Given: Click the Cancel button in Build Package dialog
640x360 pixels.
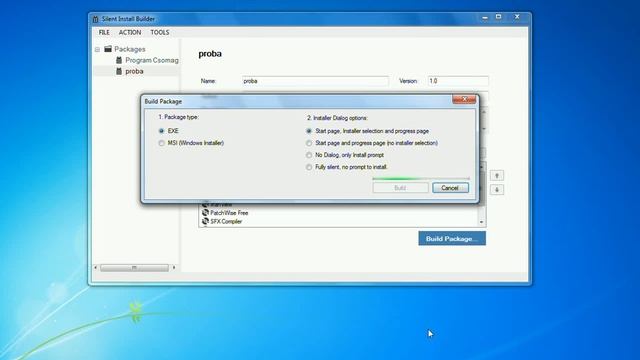Looking at the screenshot, I should coord(450,188).
